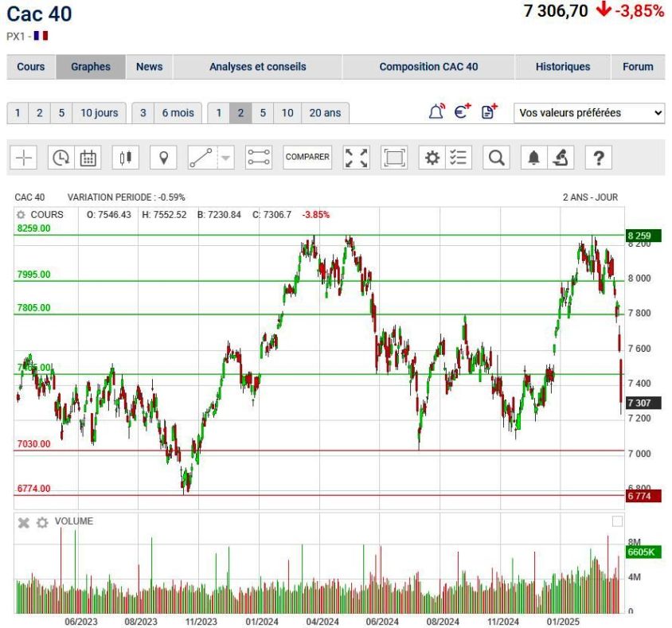Select the trend line drawing tool

click(201, 158)
